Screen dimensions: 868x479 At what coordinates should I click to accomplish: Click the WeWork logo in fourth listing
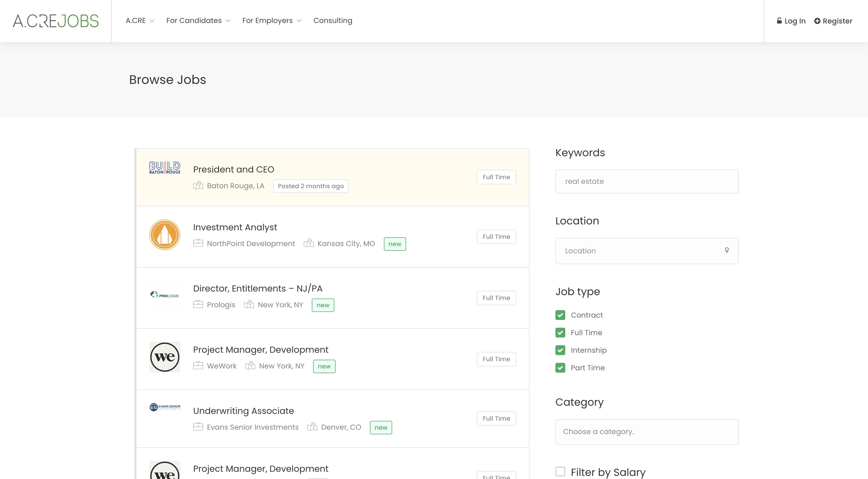click(165, 357)
